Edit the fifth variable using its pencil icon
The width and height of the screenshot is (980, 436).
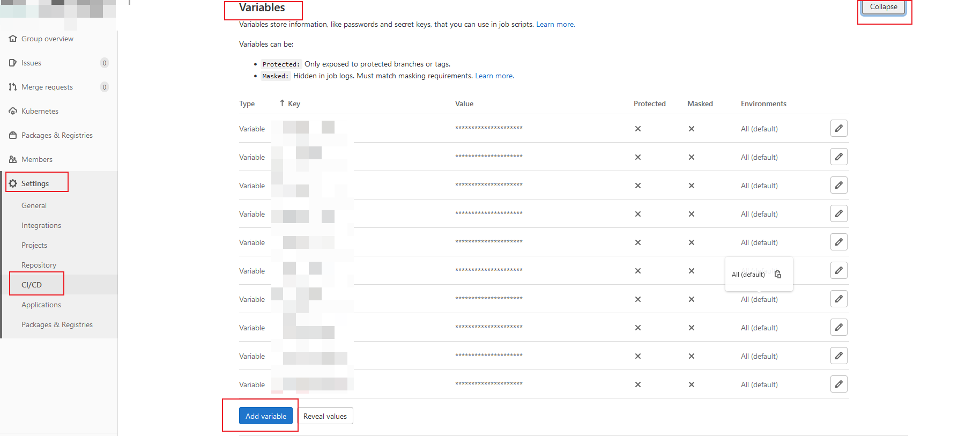(838, 242)
